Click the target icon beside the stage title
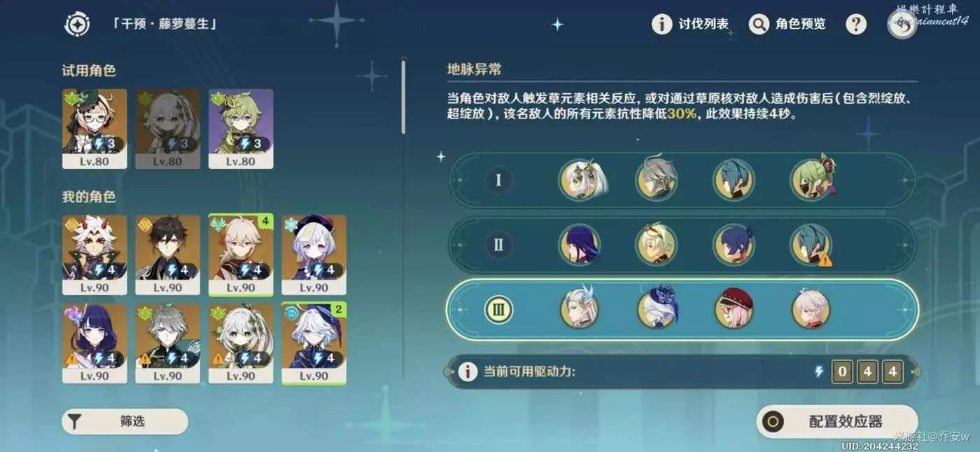 77,25
